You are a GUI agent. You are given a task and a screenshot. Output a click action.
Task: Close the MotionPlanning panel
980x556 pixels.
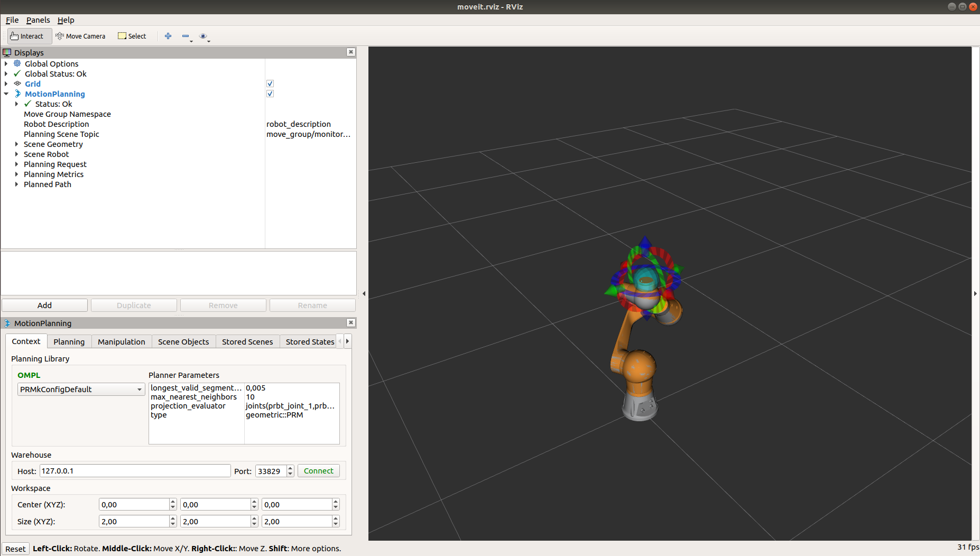[x=350, y=322]
